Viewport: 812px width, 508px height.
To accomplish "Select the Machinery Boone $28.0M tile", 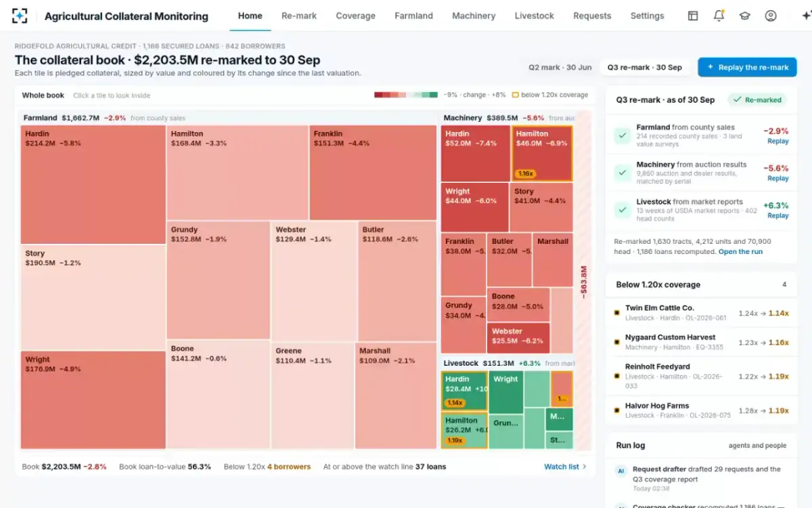I will click(x=518, y=304).
